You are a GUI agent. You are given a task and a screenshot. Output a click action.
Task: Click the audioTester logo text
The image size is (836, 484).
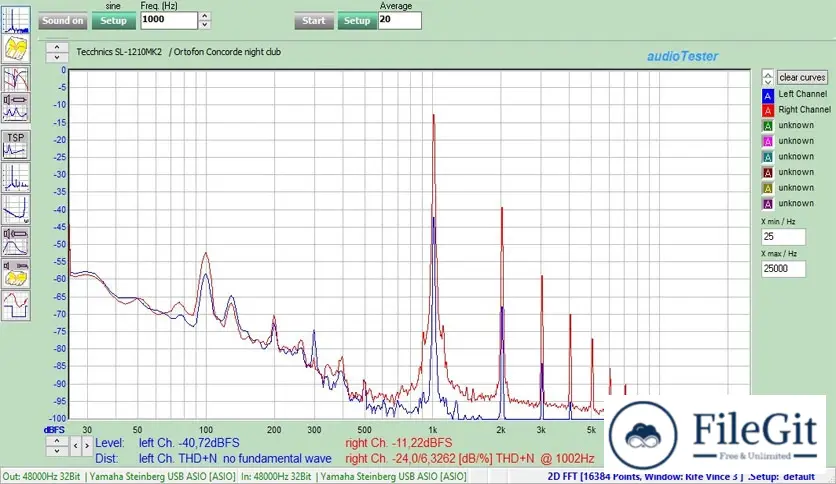(x=682, y=56)
